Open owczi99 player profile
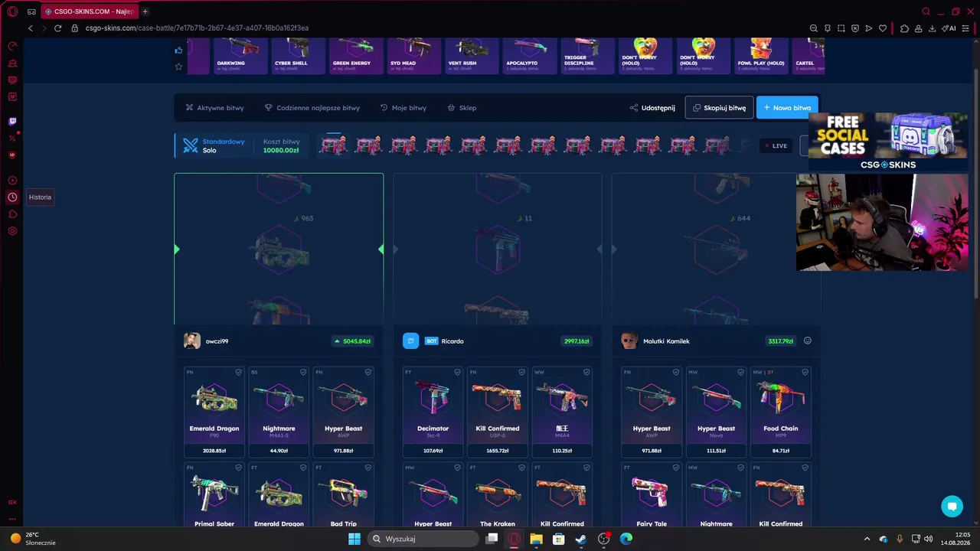 pos(206,341)
